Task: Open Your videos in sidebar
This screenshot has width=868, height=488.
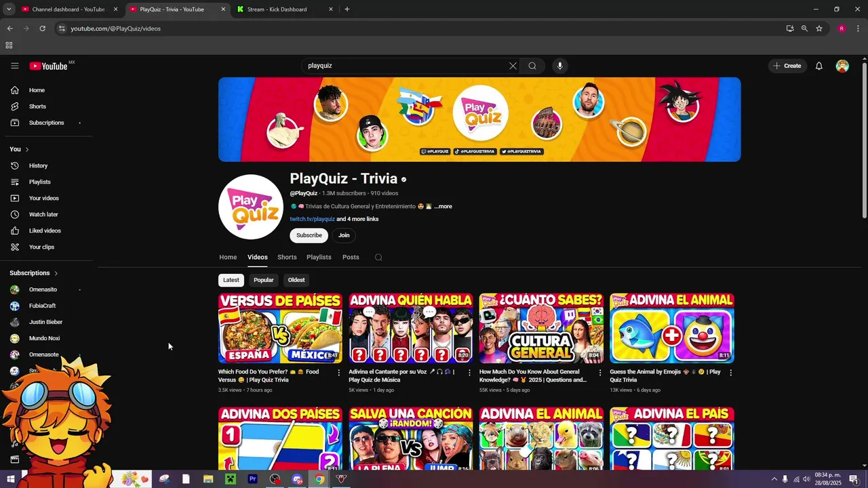Action: click(x=45, y=198)
